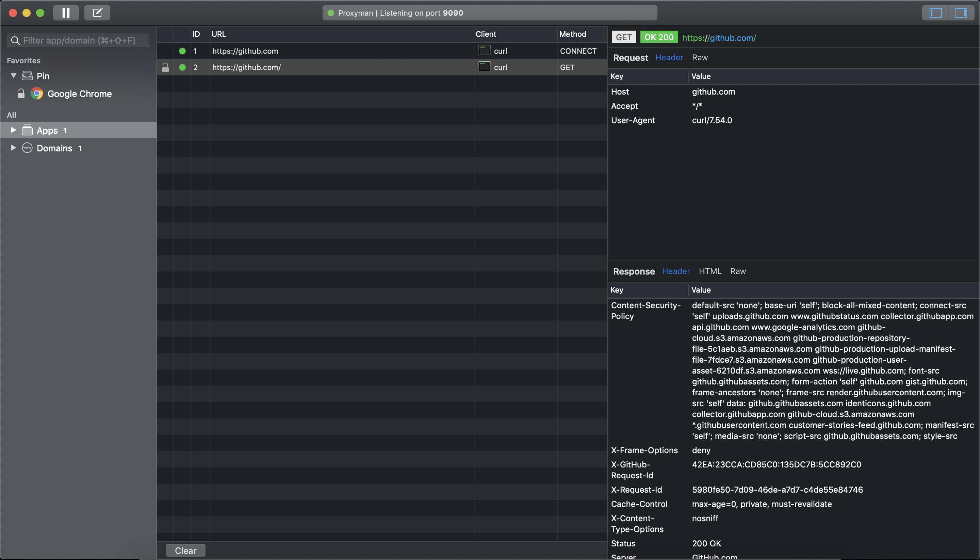The height and width of the screenshot is (560, 980).
Task: Expand the Domains tree item
Action: click(13, 148)
